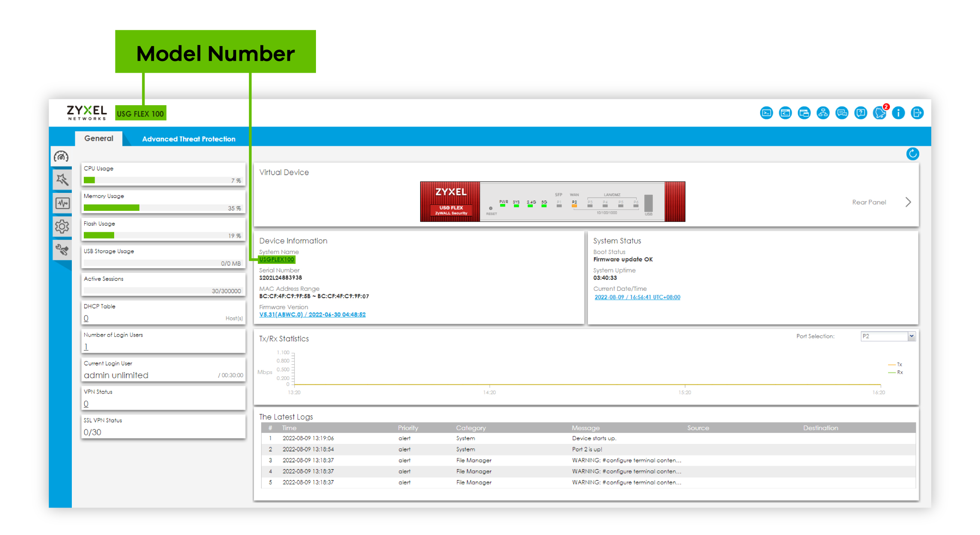
Task: Click the Zyxel Networks logo
Action: 87,112
